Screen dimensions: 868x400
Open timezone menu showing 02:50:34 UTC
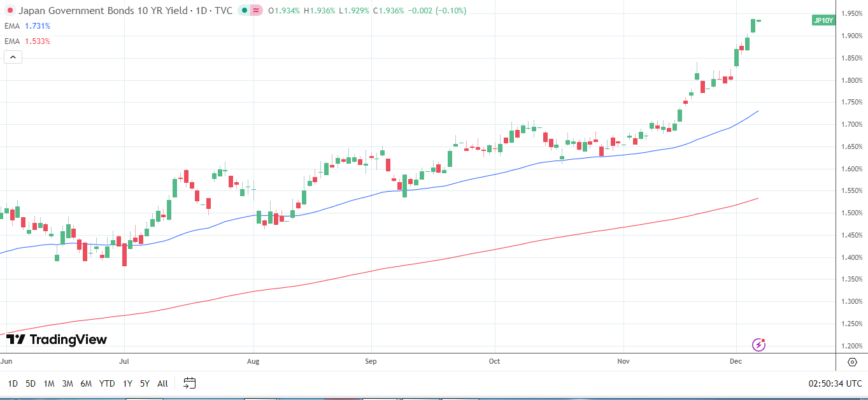pyautogui.click(x=835, y=383)
